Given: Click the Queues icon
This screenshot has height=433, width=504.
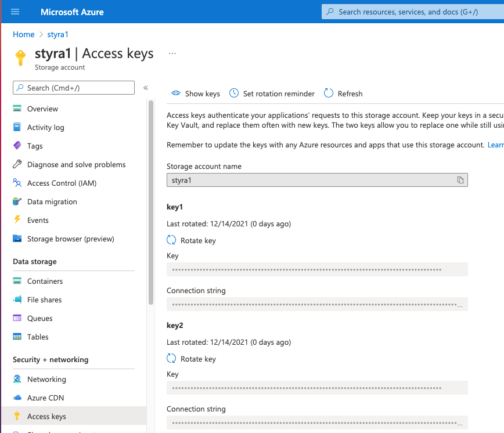Looking at the screenshot, I should coord(17,318).
